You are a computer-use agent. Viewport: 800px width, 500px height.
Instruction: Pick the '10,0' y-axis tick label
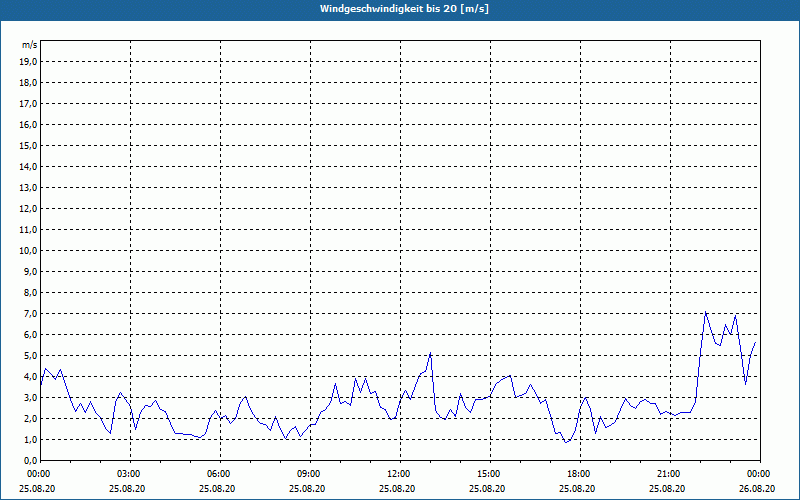click(x=29, y=251)
